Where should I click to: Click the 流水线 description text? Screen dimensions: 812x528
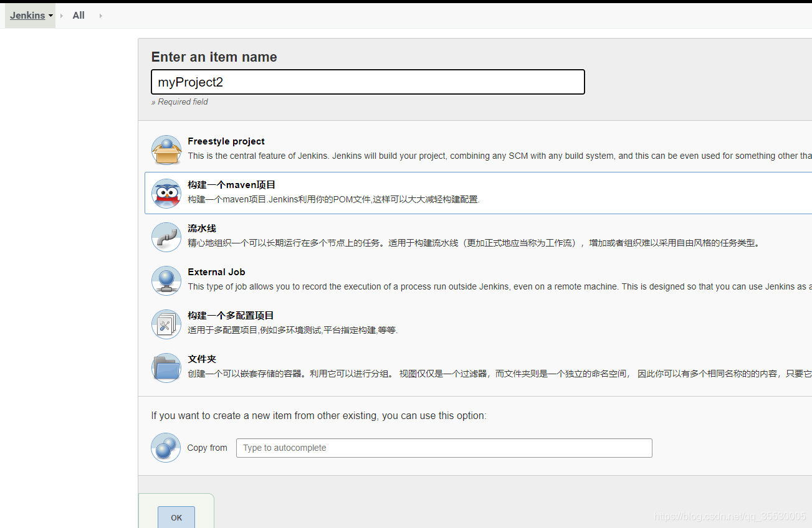point(474,243)
